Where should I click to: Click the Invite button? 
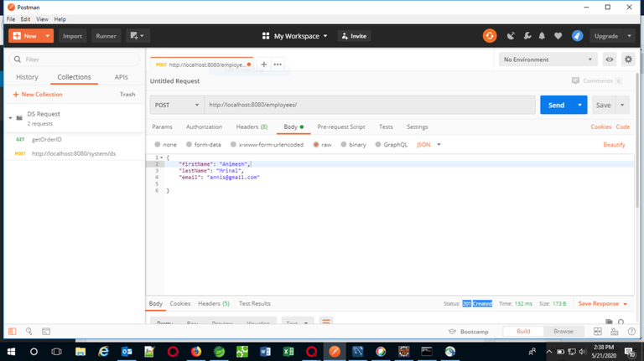point(354,36)
